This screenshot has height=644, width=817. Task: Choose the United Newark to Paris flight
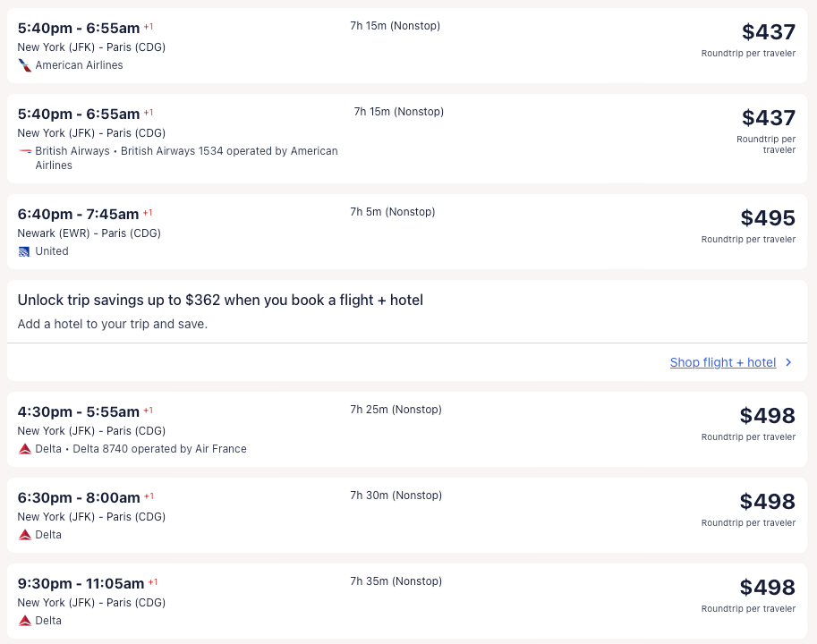point(407,232)
